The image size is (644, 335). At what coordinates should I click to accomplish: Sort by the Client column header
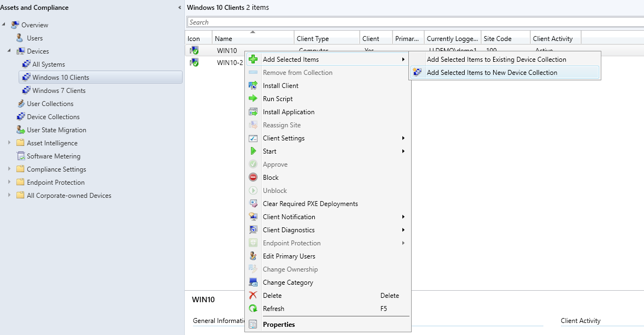click(x=376, y=39)
